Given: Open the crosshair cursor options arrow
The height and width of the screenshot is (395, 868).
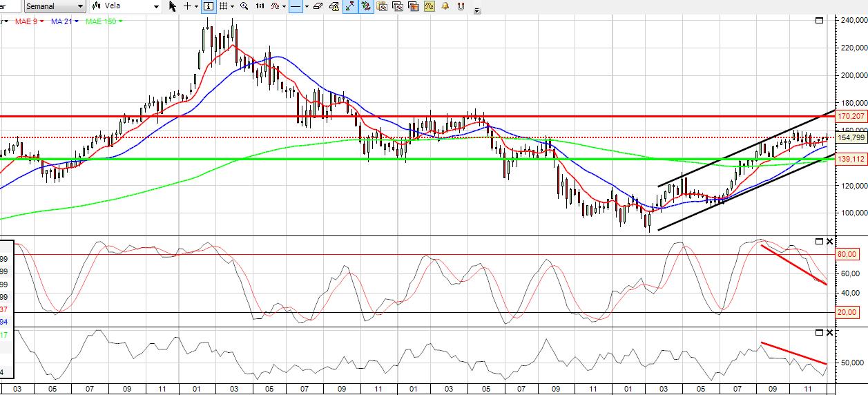Looking at the screenshot, I should tap(197, 6).
